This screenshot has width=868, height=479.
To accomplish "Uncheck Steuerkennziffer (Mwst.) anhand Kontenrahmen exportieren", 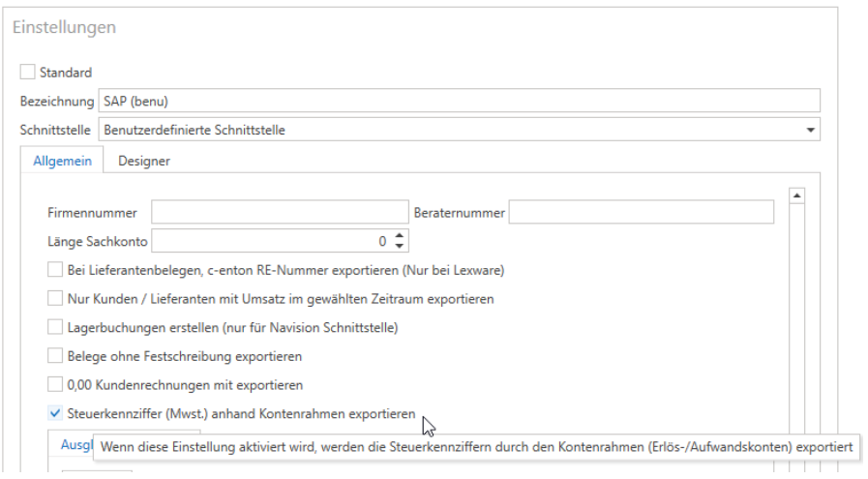I will (55, 414).
